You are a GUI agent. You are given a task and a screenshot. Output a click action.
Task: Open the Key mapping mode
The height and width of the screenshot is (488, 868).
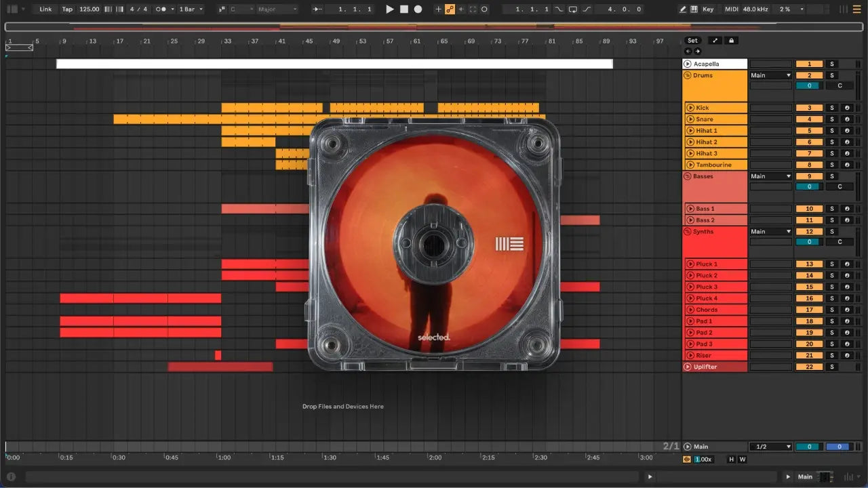[x=708, y=9]
